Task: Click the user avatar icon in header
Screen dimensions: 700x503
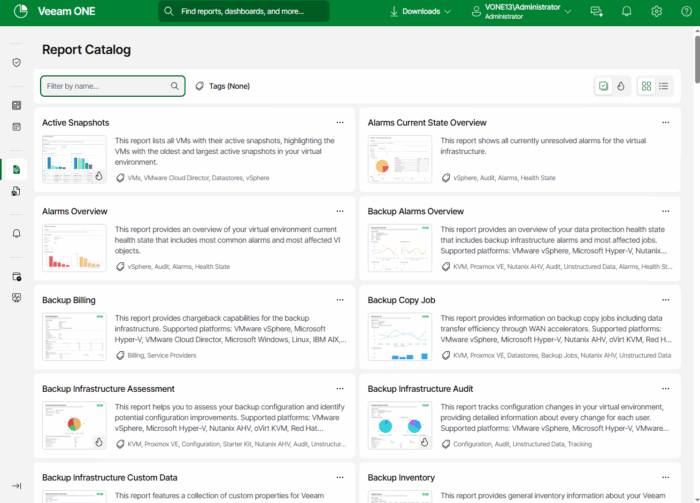Action: click(476, 11)
